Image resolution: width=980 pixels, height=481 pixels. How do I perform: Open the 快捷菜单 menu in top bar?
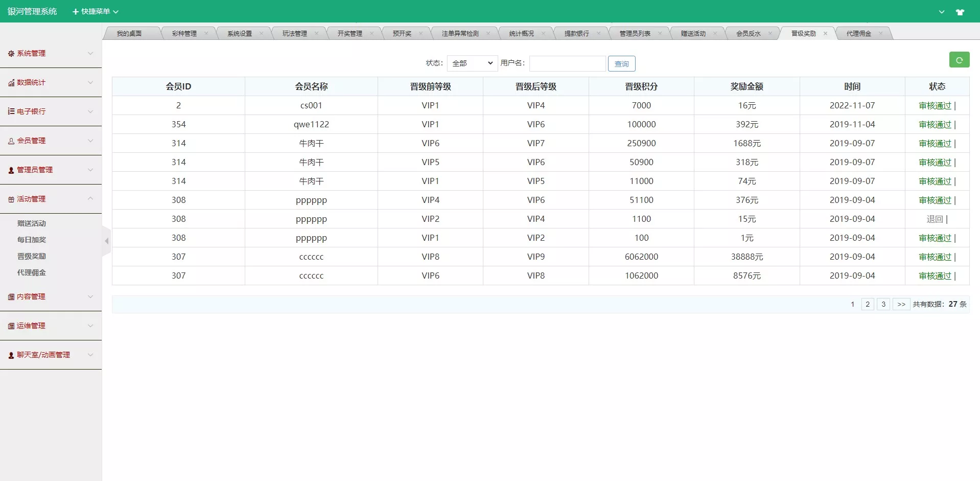(95, 11)
